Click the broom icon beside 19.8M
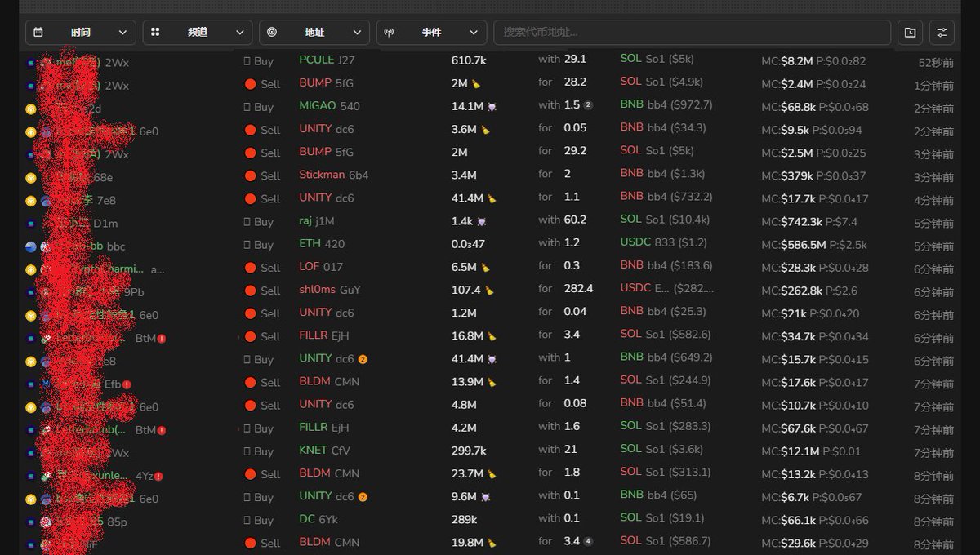This screenshot has height=555, width=980. click(492, 543)
